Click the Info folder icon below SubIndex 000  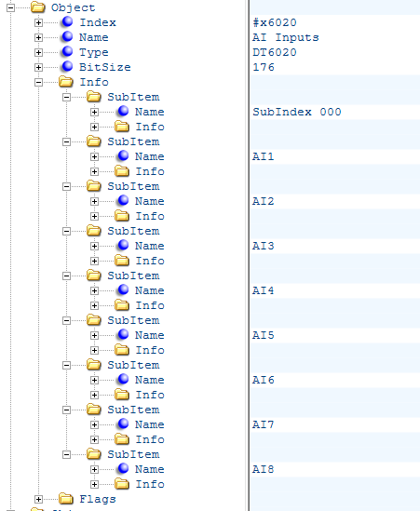click(x=122, y=126)
